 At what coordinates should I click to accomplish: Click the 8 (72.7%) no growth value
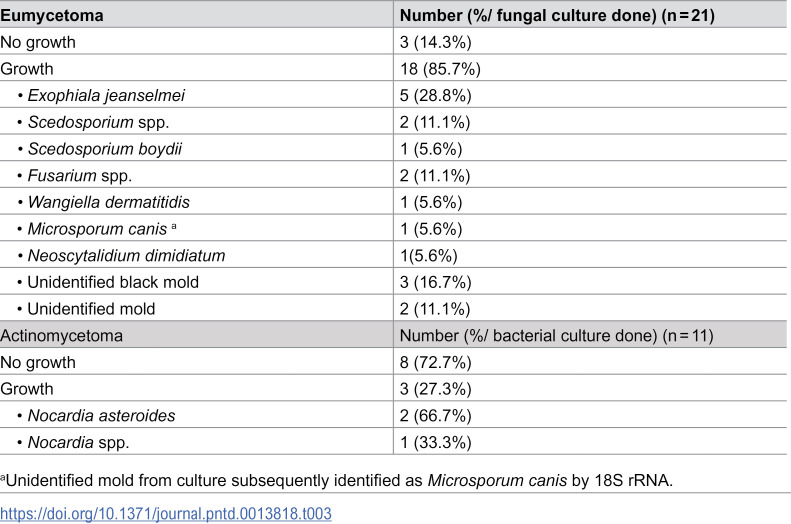point(435,363)
